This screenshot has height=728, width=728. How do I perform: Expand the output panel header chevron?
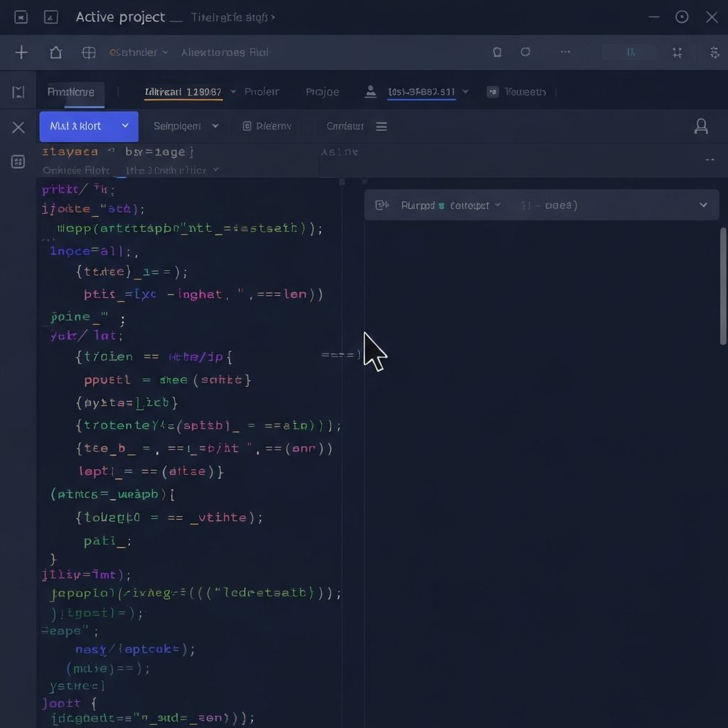[x=703, y=205]
